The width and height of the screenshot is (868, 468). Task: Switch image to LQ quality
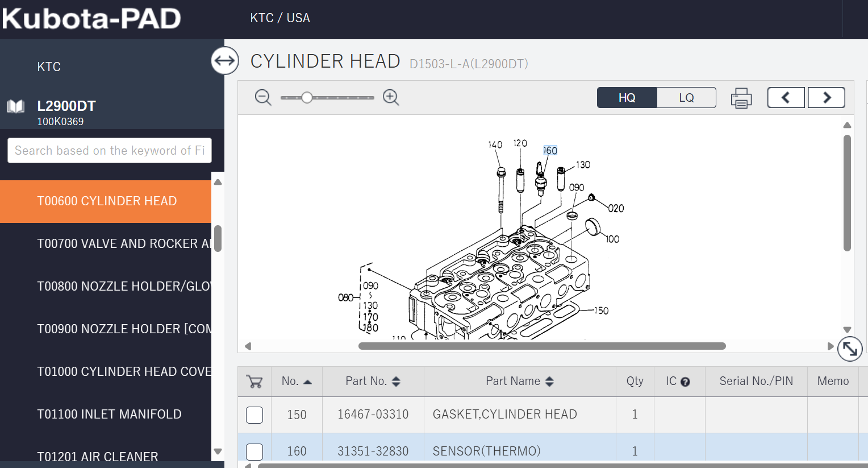coord(686,98)
